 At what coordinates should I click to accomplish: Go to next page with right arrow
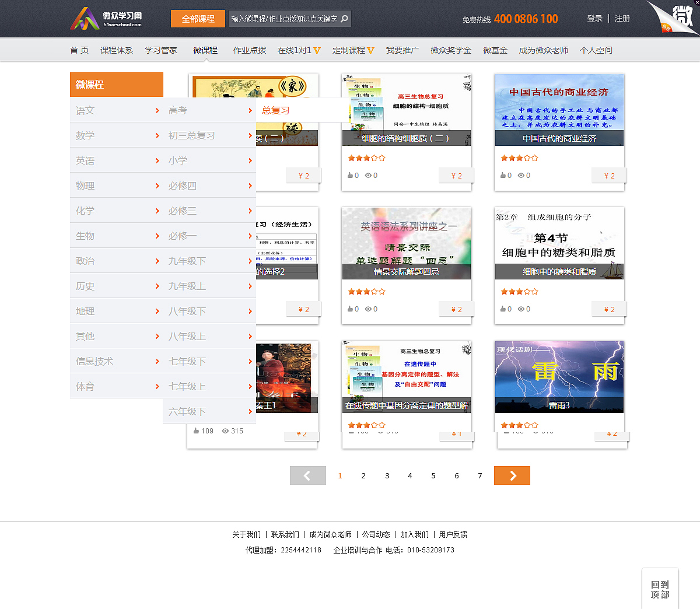tap(512, 475)
